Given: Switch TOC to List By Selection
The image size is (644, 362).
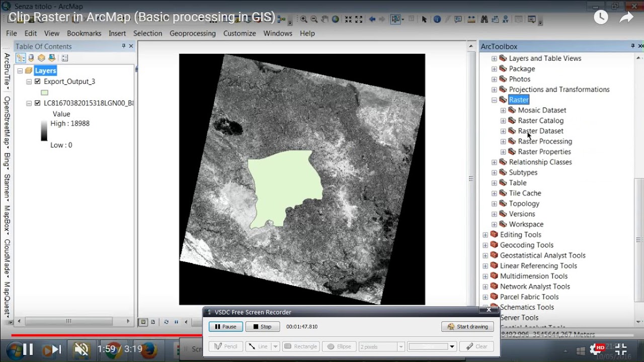Looking at the screenshot, I should (52, 58).
